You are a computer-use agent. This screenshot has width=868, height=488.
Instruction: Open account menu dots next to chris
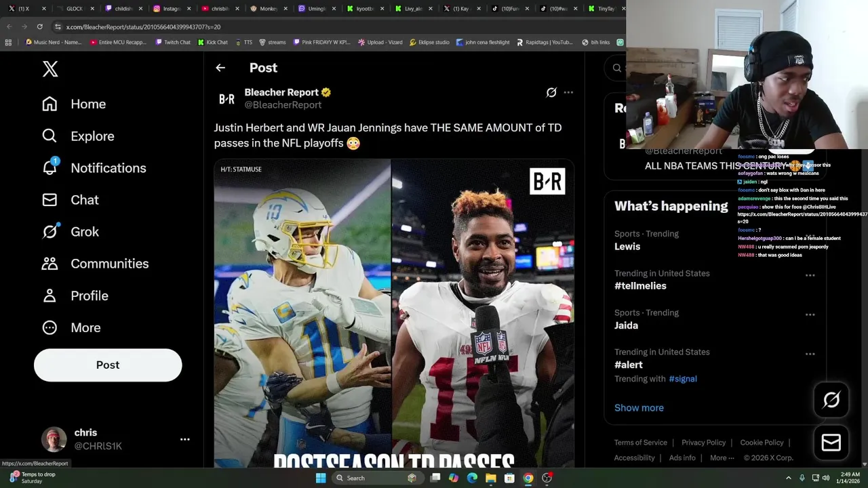point(184,439)
